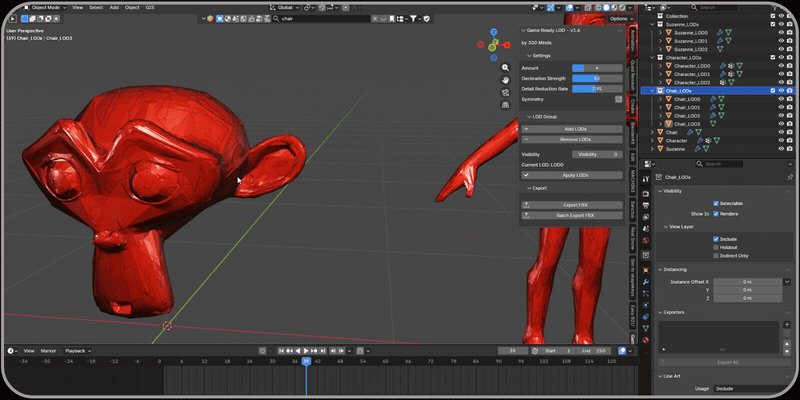Toggle the Renders checkbox
Screen dimensions: 800x400
tap(716, 214)
